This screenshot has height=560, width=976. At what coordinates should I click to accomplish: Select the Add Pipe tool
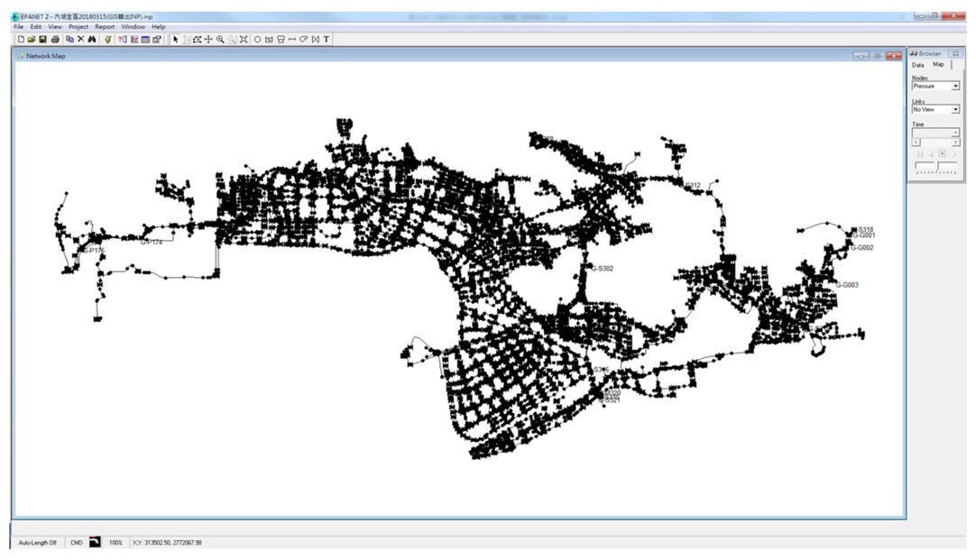(292, 39)
